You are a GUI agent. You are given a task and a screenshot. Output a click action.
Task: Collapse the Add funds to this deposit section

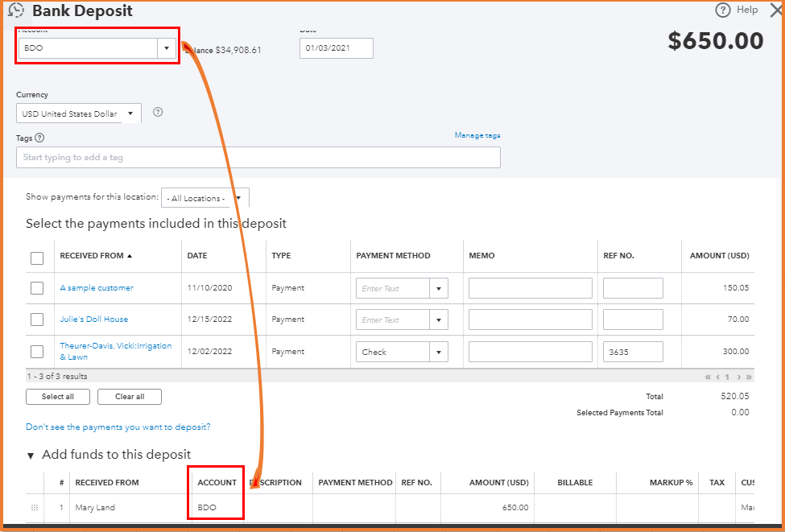pyautogui.click(x=31, y=456)
